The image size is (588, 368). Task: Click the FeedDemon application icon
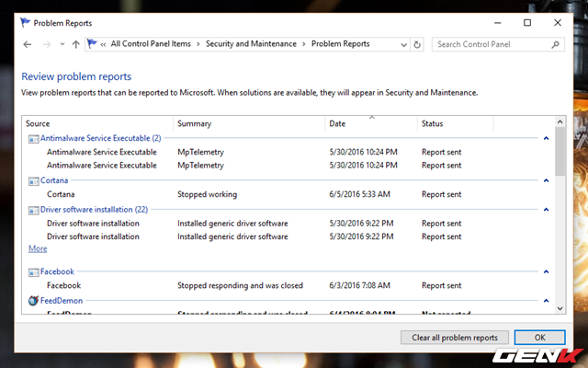pos(34,301)
